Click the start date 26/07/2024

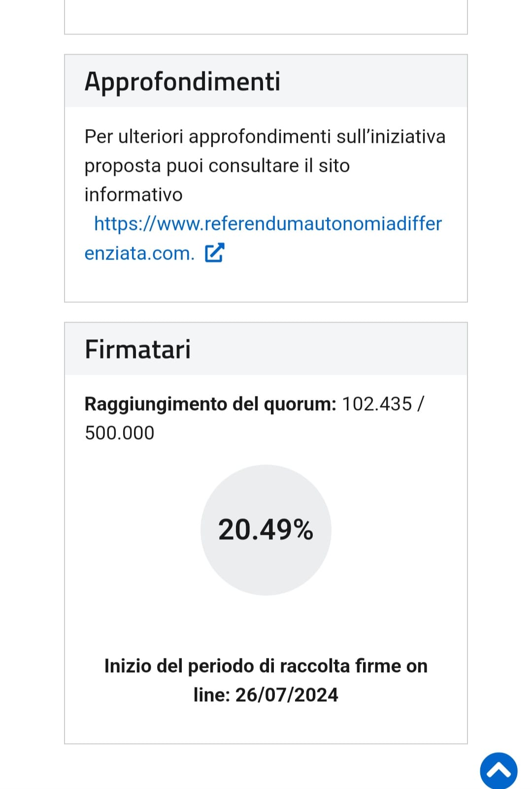(x=287, y=695)
